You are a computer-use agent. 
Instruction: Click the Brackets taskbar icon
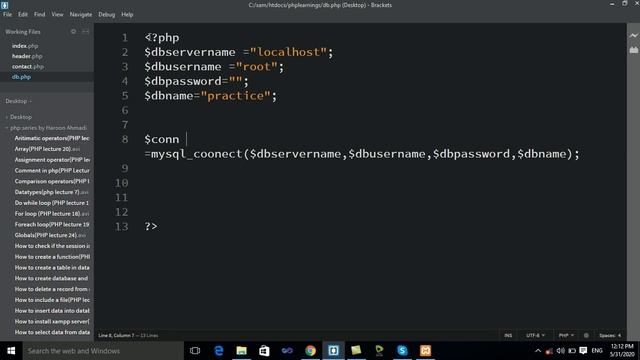333,351
